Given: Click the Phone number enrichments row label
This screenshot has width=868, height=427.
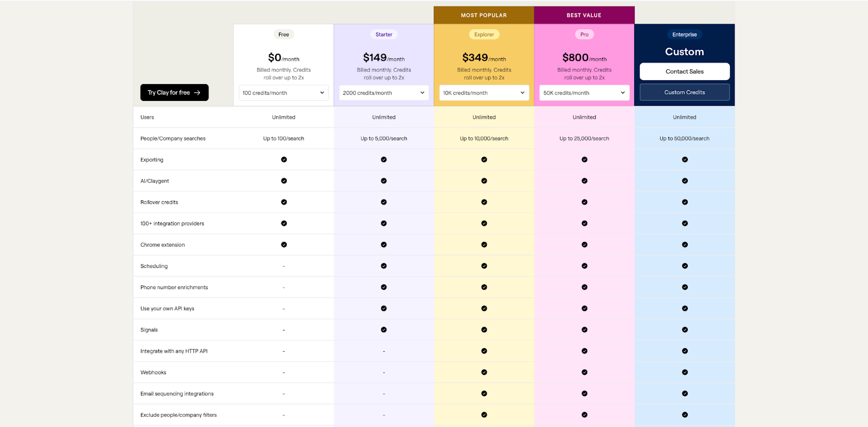Looking at the screenshot, I should pos(174,287).
